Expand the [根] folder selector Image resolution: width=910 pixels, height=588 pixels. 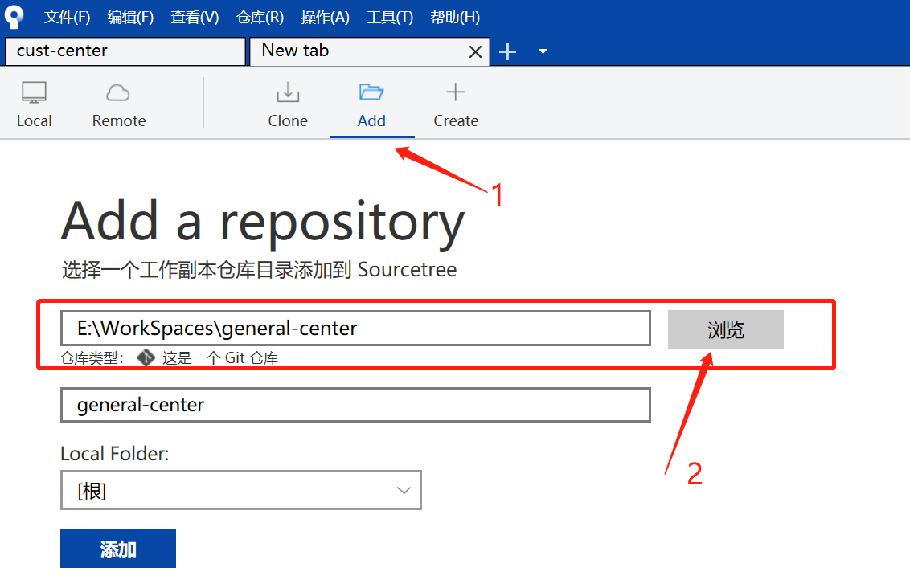(x=403, y=489)
